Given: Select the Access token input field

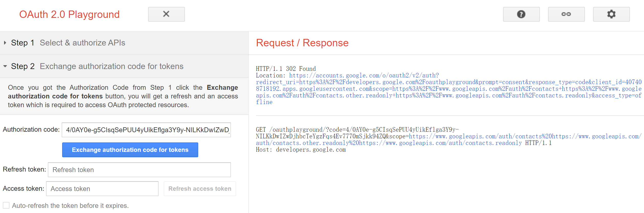Looking at the screenshot, I should tap(102, 189).
